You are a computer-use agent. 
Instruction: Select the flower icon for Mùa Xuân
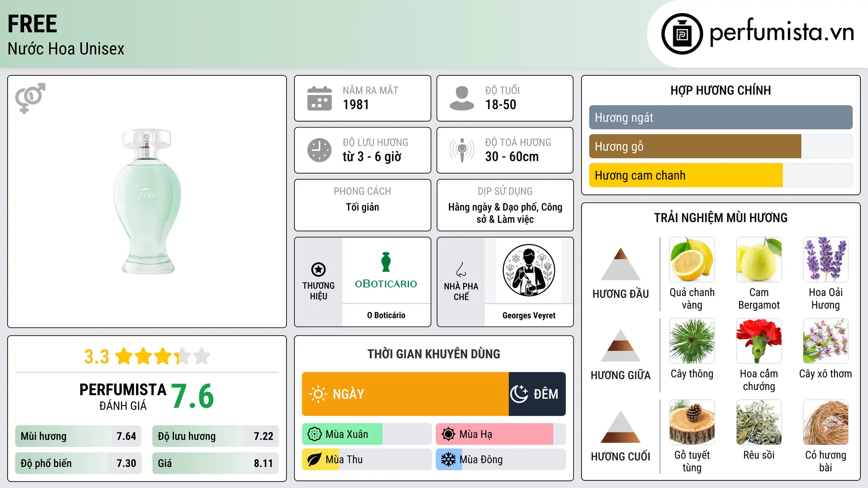(x=314, y=434)
